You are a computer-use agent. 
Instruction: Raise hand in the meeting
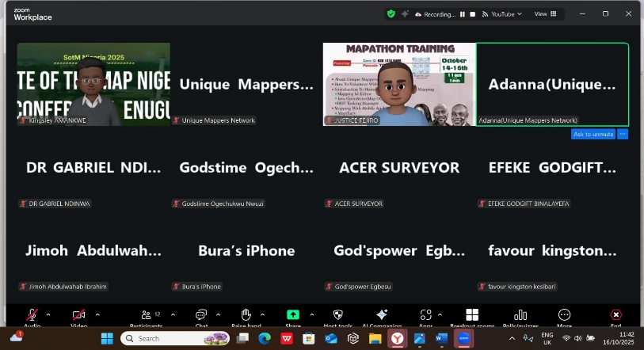[x=246, y=316]
